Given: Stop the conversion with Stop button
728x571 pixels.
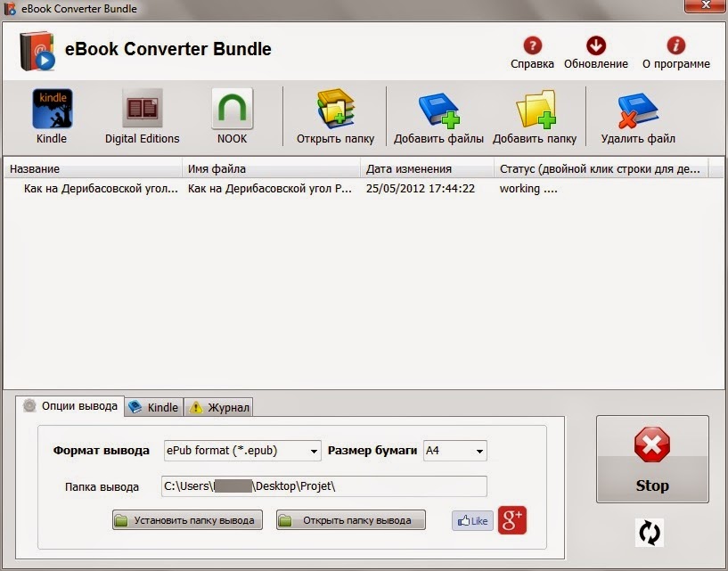Looking at the screenshot, I should pyautogui.click(x=652, y=459).
